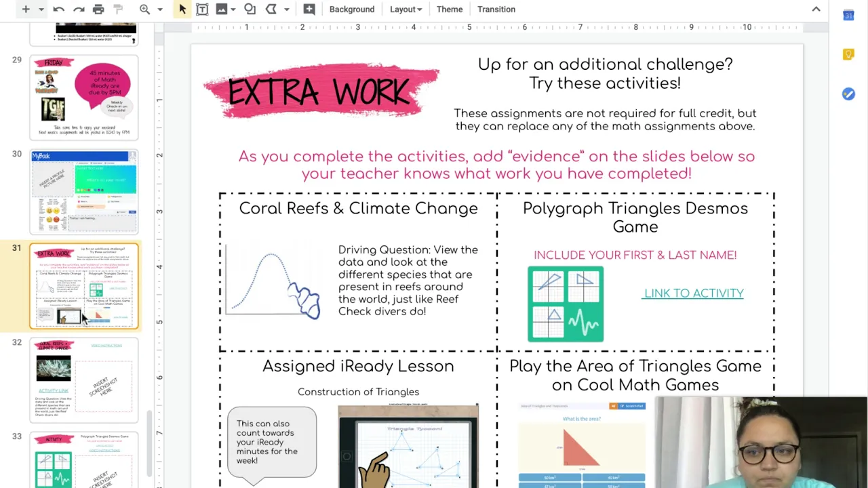Open Google Tasks in the side panel
This screenshot has height=488, width=868.
[848, 94]
